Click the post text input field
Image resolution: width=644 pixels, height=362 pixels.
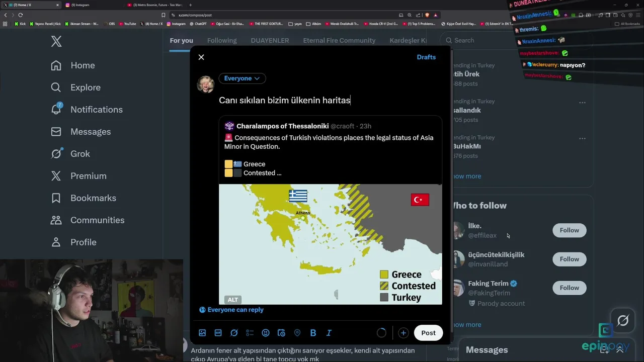pos(330,100)
